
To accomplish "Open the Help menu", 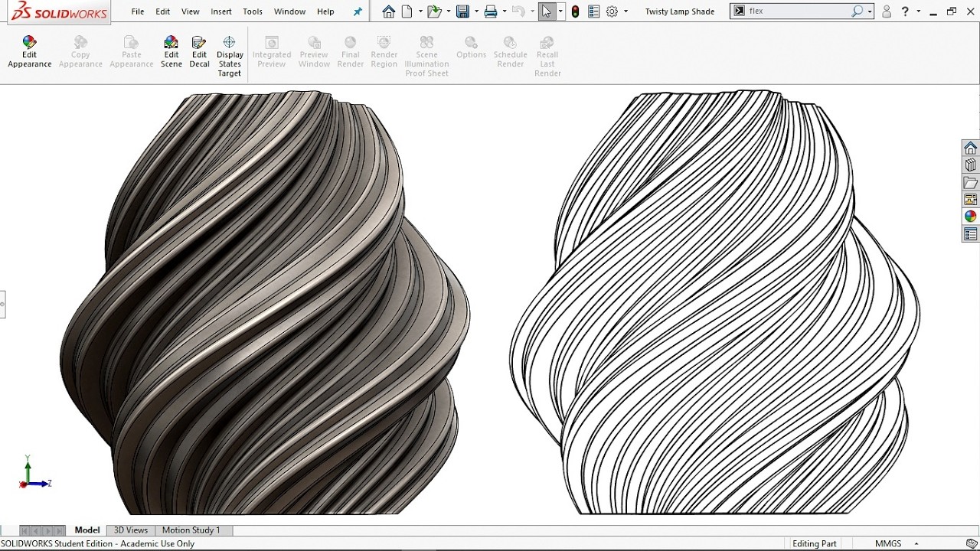I will click(325, 11).
